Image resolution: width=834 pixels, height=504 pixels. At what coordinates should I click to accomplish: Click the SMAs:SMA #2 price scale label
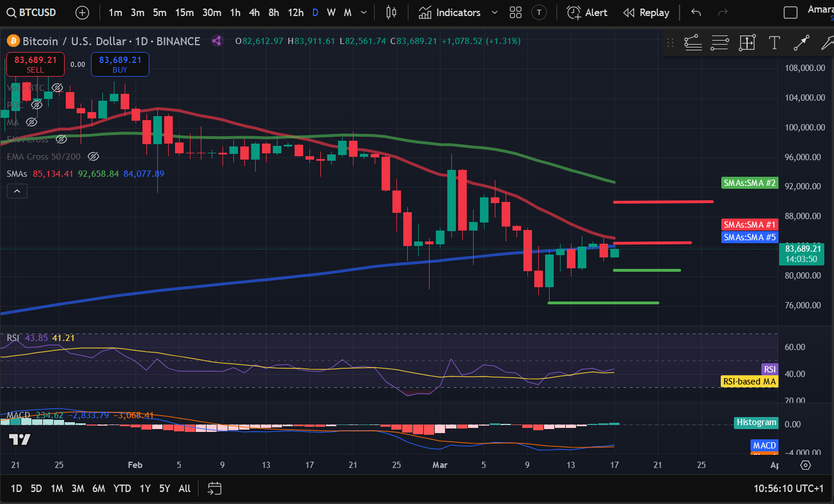(750, 183)
